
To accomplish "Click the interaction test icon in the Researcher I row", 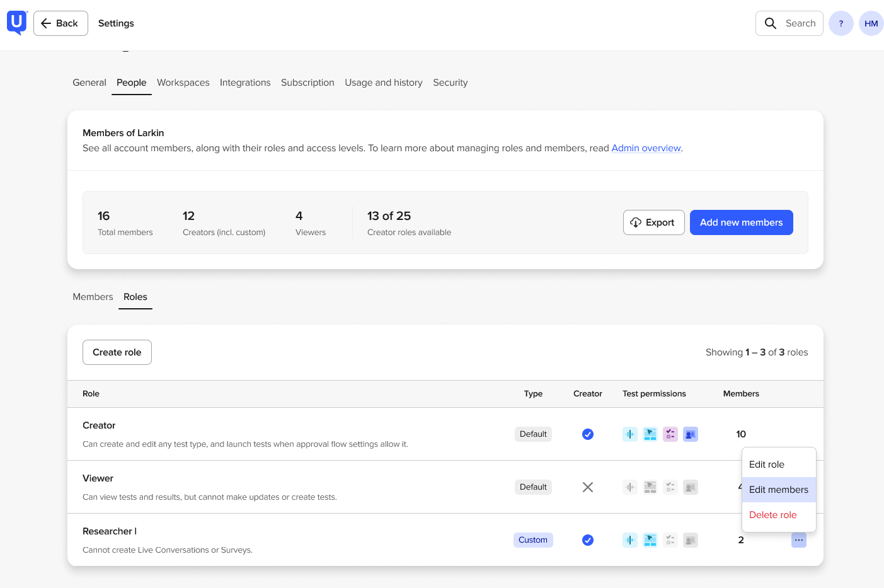I will click(x=650, y=540).
